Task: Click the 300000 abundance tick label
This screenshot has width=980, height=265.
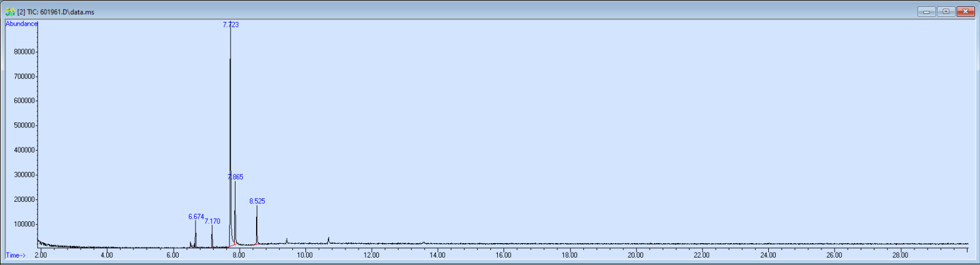Action: (x=24, y=175)
